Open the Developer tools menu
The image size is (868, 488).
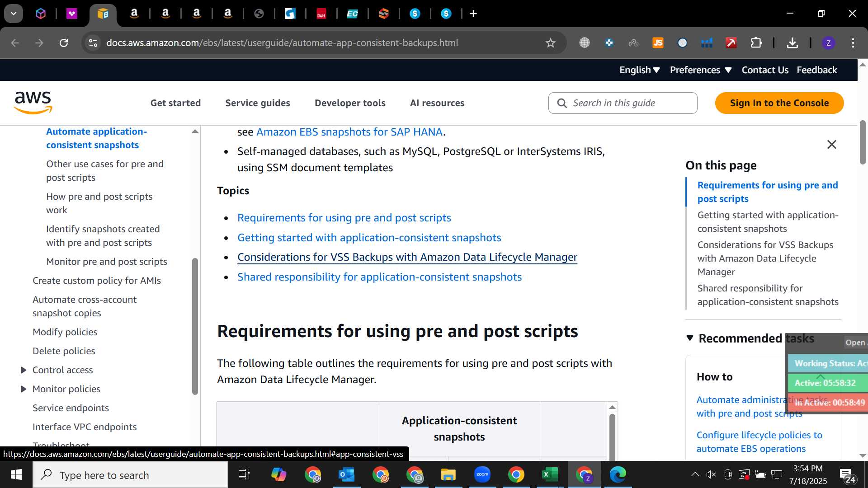click(x=350, y=103)
